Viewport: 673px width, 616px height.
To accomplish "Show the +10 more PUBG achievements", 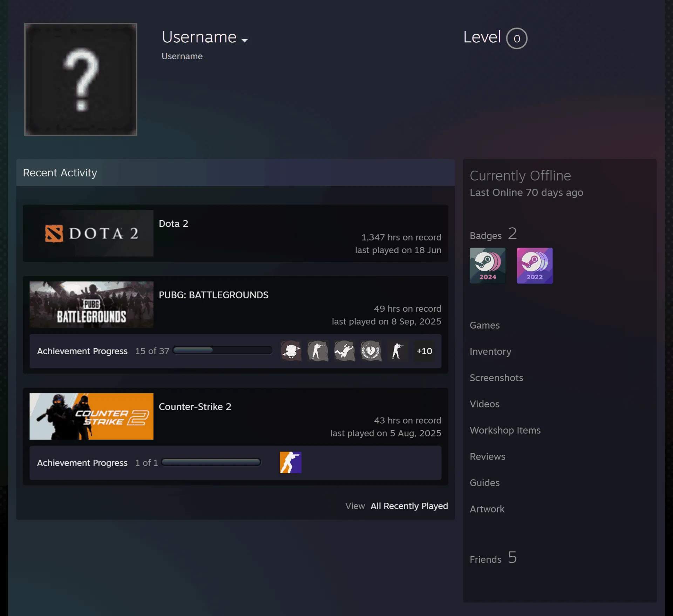I will pos(424,351).
